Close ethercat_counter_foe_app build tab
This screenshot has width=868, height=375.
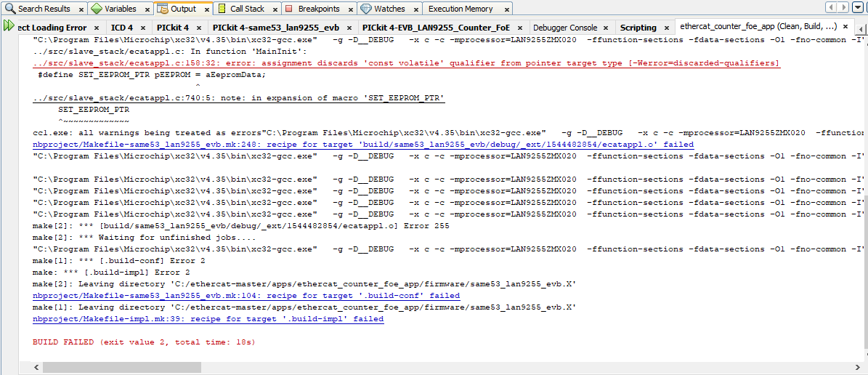pyautogui.click(x=847, y=27)
